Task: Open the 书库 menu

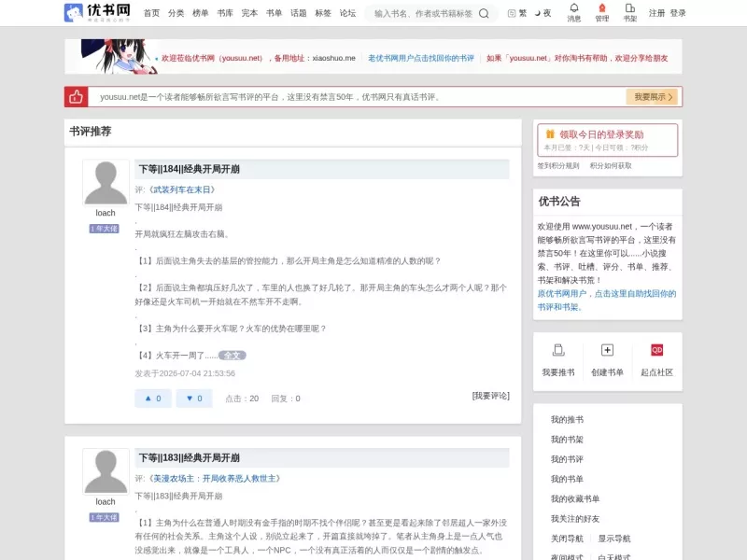Action: click(225, 13)
